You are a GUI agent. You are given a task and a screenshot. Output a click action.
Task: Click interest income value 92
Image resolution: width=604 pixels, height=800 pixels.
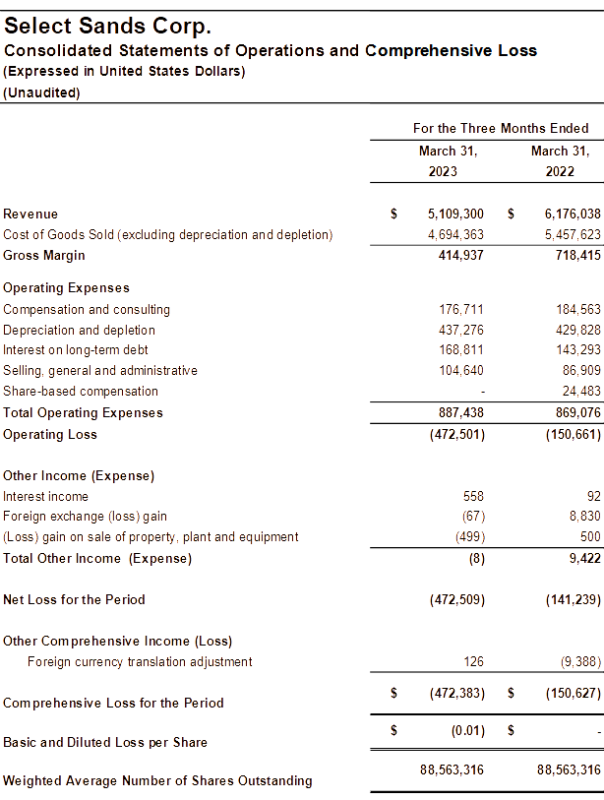pyautogui.click(x=594, y=496)
